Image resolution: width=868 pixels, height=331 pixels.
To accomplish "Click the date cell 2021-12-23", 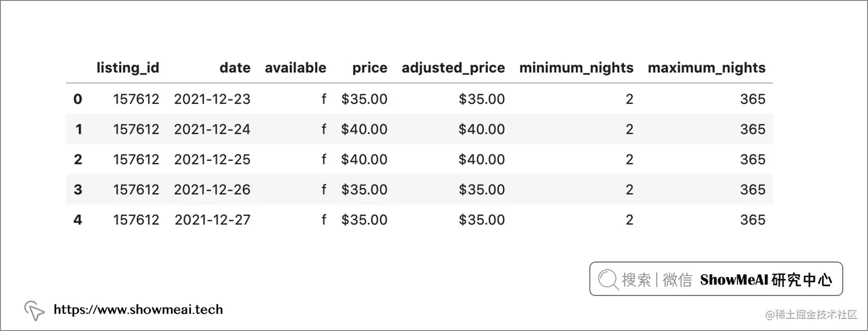I will click(212, 99).
